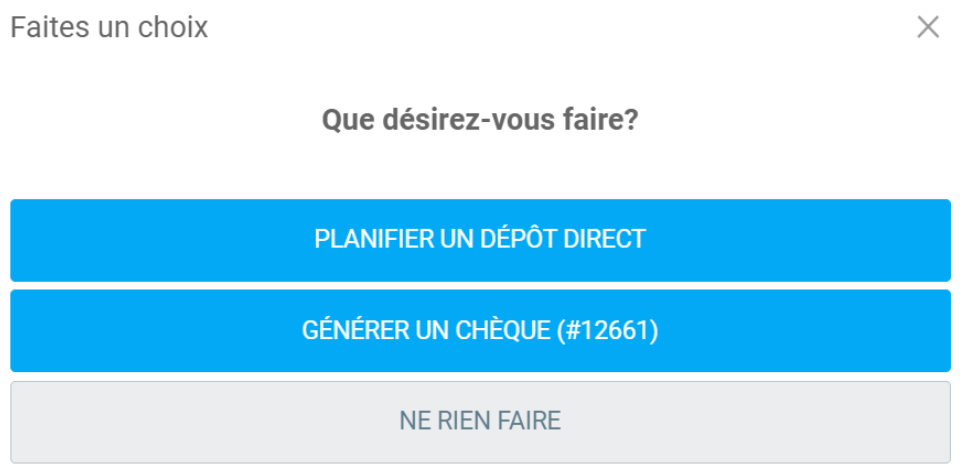Viewport: 962px width, 473px height.
Task: Click the X icon of the dialog
Action: click(928, 27)
